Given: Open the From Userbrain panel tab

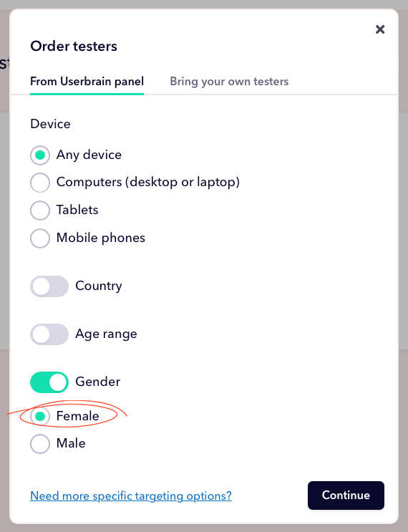Looking at the screenshot, I should [x=87, y=82].
